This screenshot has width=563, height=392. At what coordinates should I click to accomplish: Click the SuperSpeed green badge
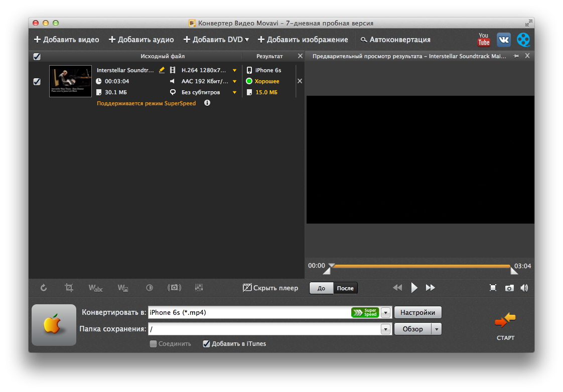(365, 312)
